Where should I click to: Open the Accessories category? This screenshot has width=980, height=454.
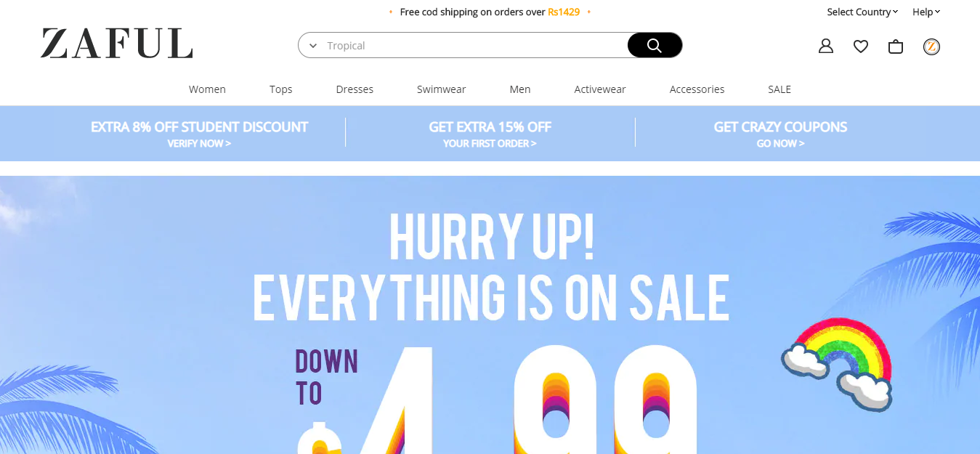(x=697, y=89)
